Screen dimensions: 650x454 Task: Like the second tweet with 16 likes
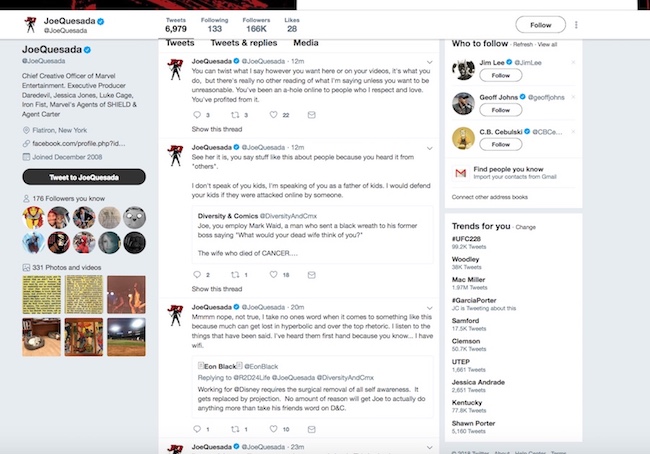(x=273, y=274)
